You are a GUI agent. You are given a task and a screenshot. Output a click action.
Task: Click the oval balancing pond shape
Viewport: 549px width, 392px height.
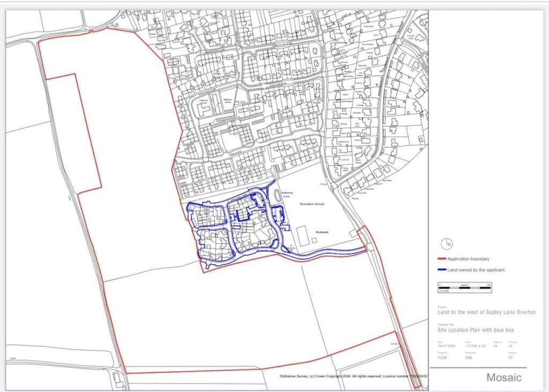277,196
